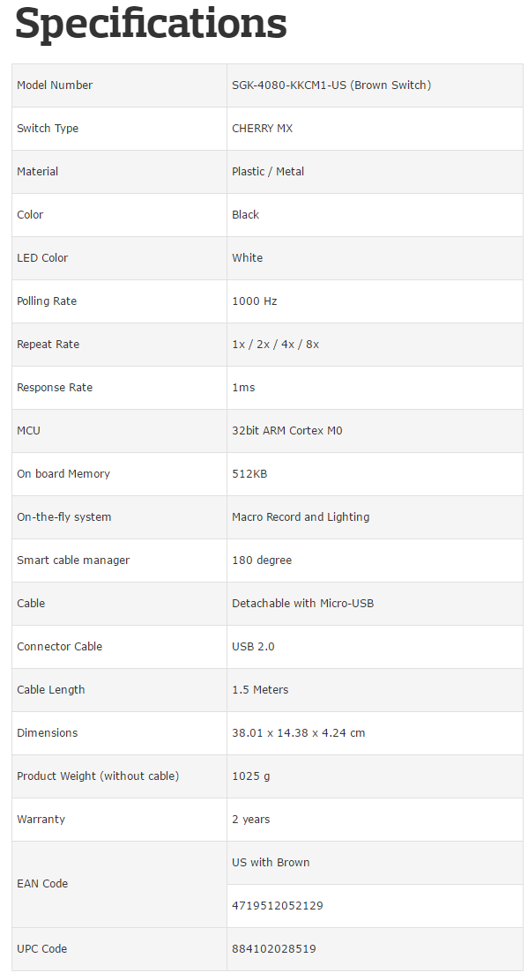Click the Plastic / Metal material value
This screenshot has height=980, width=528.
[268, 171]
